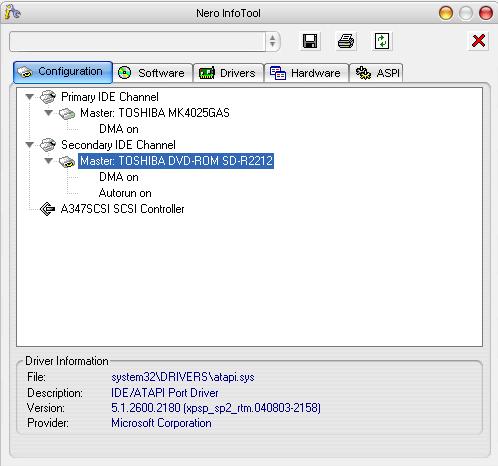Select DMA on under TOSHIBA MK4025GAS
The image size is (498, 466).
tap(119, 129)
